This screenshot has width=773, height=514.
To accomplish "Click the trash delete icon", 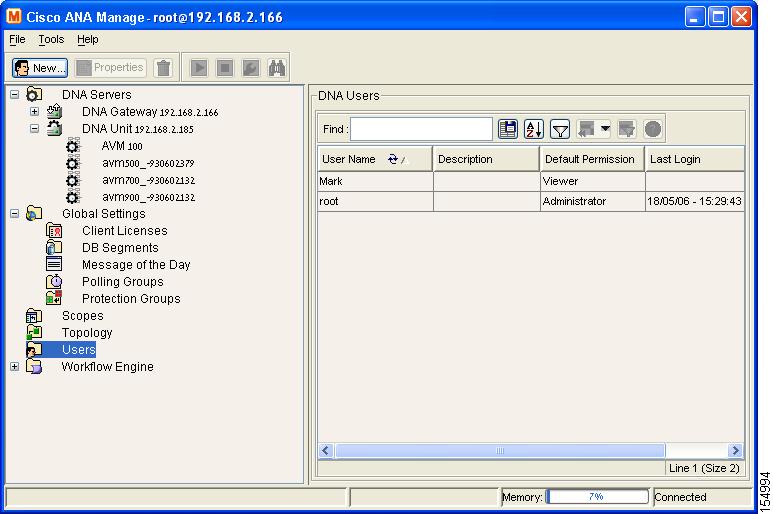I will tap(163, 68).
